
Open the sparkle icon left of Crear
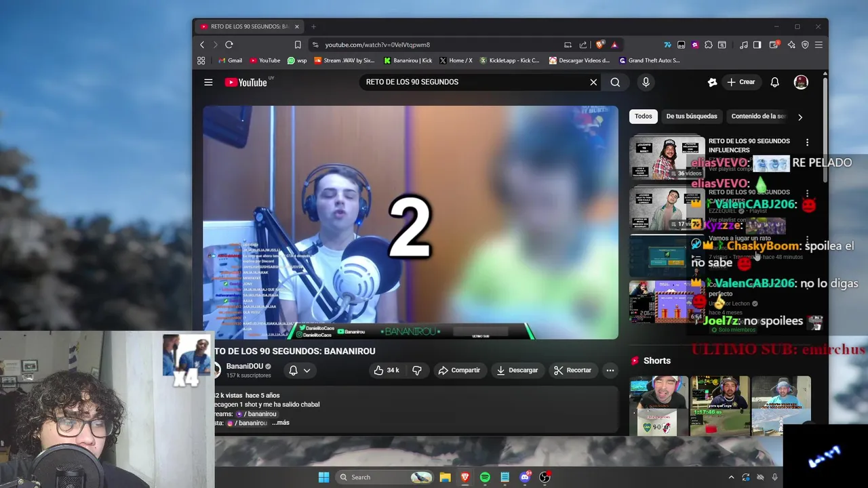pyautogui.click(x=712, y=82)
